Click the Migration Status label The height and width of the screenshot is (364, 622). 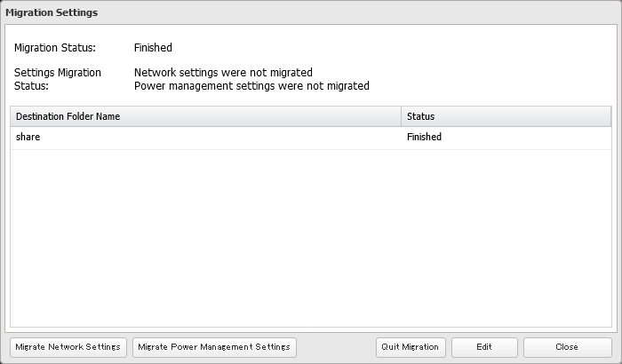point(55,47)
